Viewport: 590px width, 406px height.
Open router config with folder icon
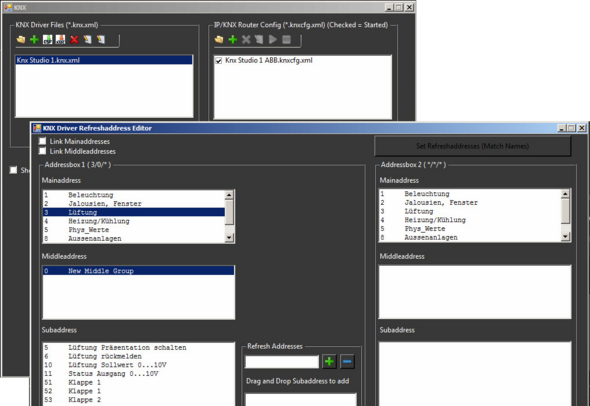[x=219, y=39]
